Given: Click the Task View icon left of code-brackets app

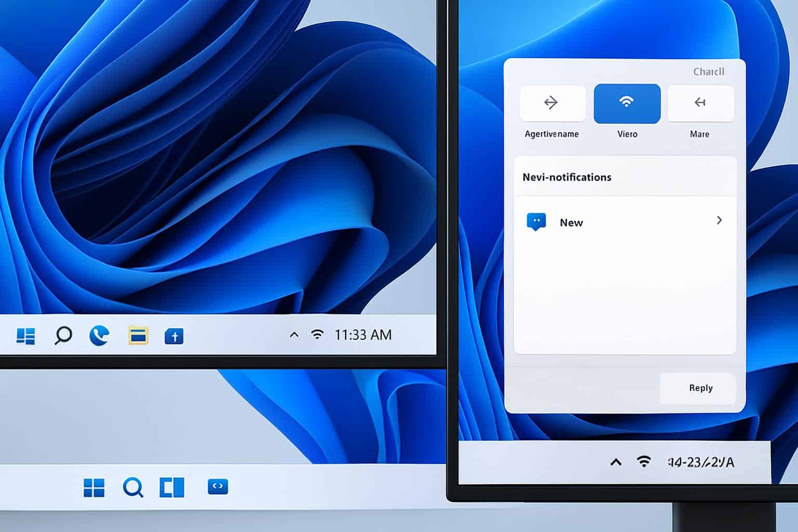Looking at the screenshot, I should tap(172, 487).
